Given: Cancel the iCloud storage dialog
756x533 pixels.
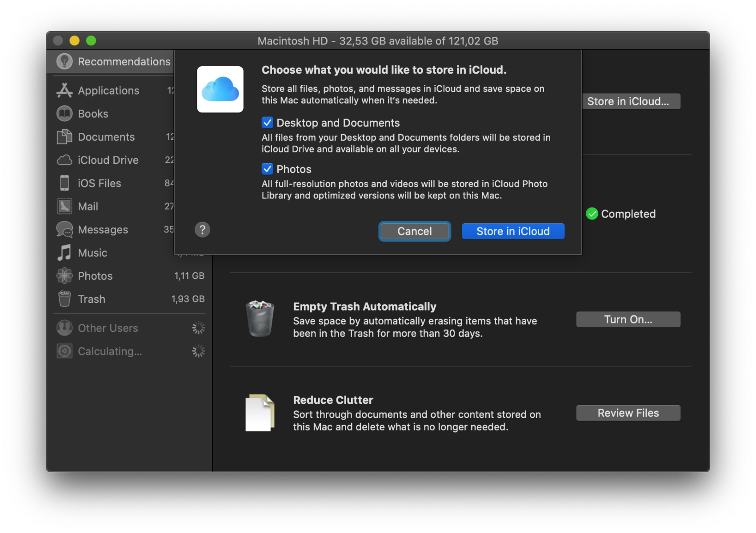Looking at the screenshot, I should pos(415,231).
